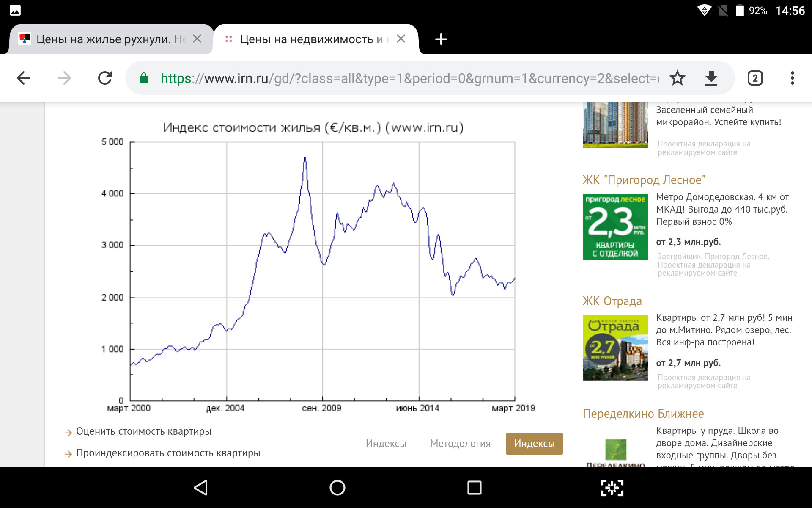
Task: Open 'Проиндексировать стоимость квартиры' link
Action: click(x=168, y=453)
